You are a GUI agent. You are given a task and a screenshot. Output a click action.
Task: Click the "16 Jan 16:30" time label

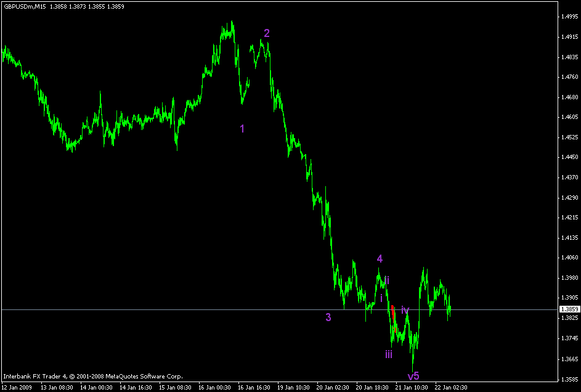(x=254, y=388)
